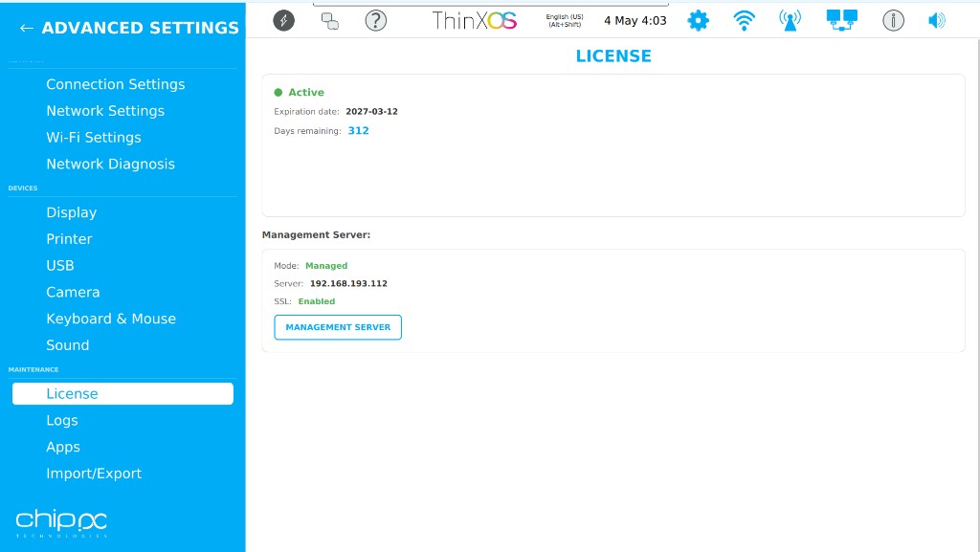Click the ThinXOS logo

coord(475,21)
